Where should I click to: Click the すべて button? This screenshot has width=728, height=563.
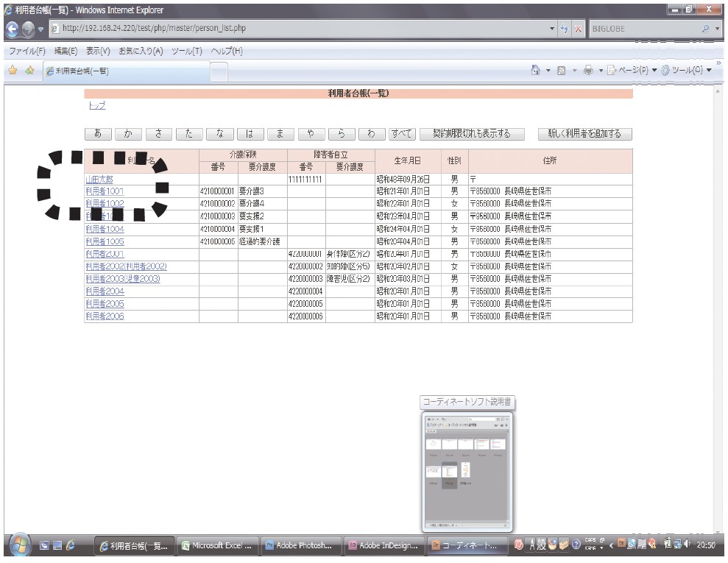(402, 134)
